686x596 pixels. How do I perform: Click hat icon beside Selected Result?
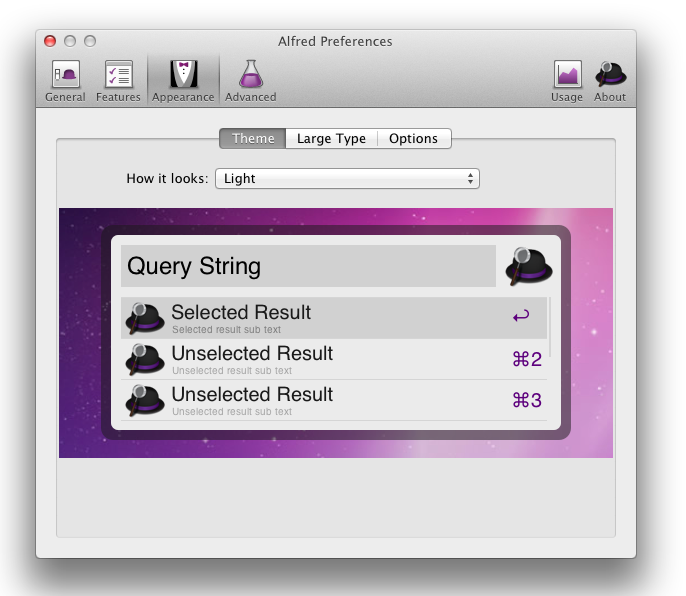pos(145,318)
